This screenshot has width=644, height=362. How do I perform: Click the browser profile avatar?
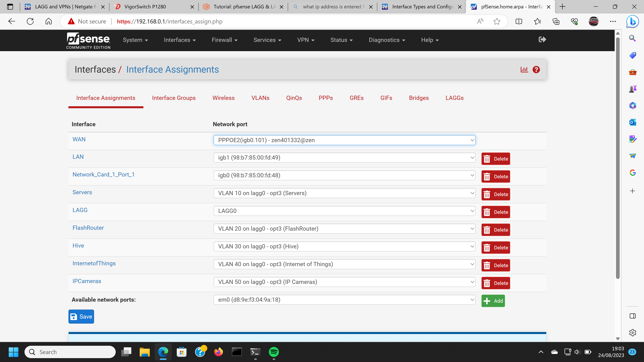594,21
